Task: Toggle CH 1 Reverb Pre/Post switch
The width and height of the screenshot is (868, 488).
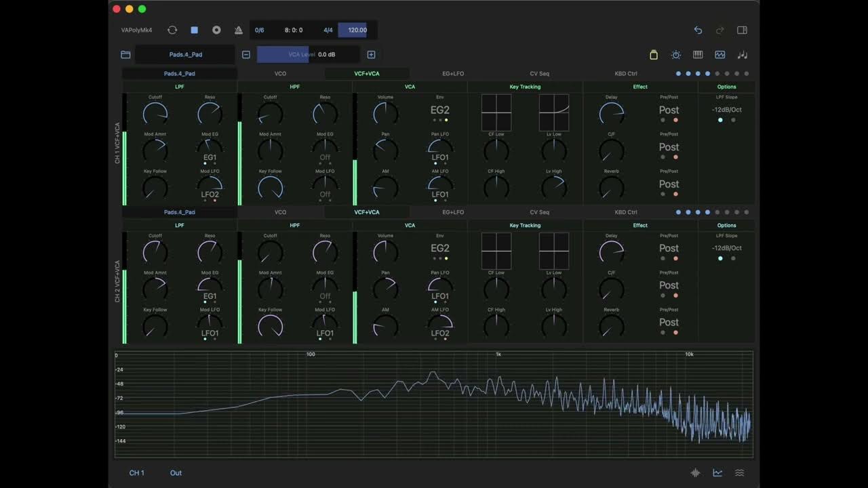Action: (x=669, y=184)
